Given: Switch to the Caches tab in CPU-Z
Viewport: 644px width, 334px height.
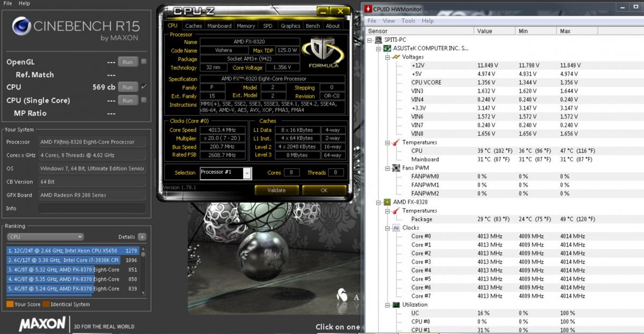Looking at the screenshot, I should (193, 26).
